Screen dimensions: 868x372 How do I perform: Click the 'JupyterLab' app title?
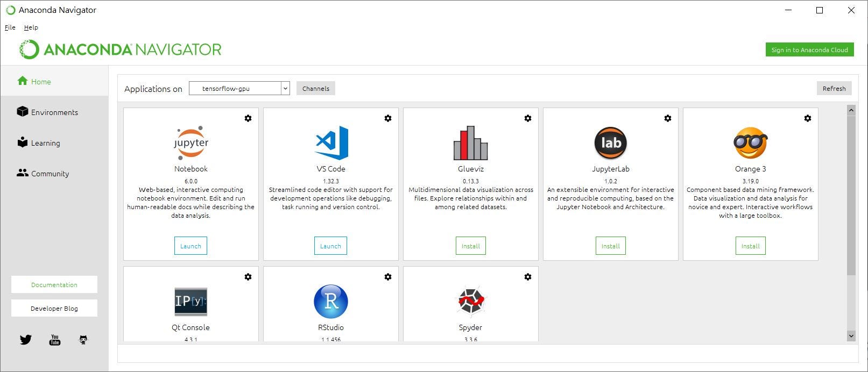[x=611, y=169]
